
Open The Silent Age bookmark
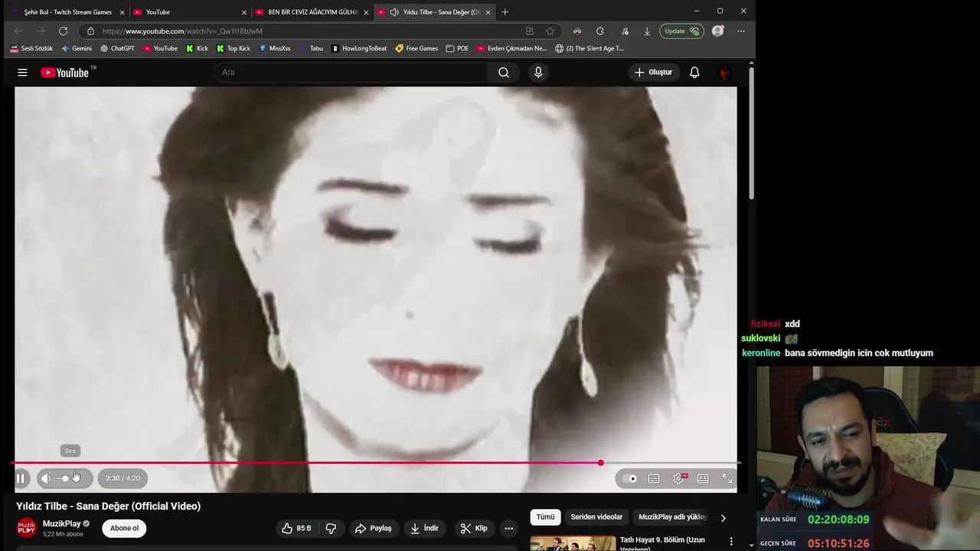click(x=590, y=48)
